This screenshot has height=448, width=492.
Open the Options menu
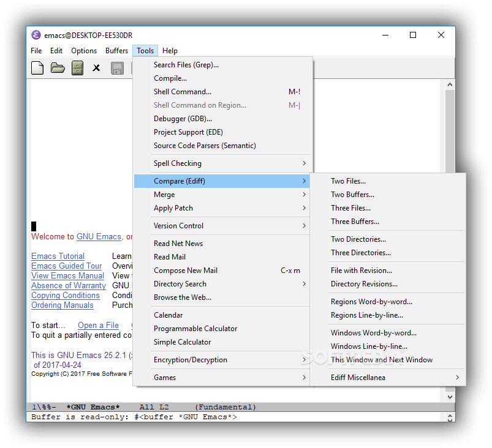(84, 51)
